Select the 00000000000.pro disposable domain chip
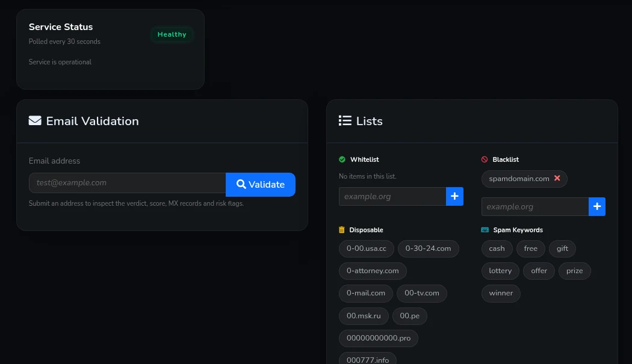 coord(379,338)
